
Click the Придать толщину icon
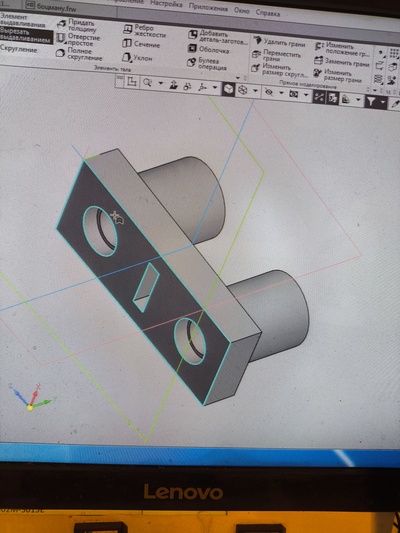point(61,24)
